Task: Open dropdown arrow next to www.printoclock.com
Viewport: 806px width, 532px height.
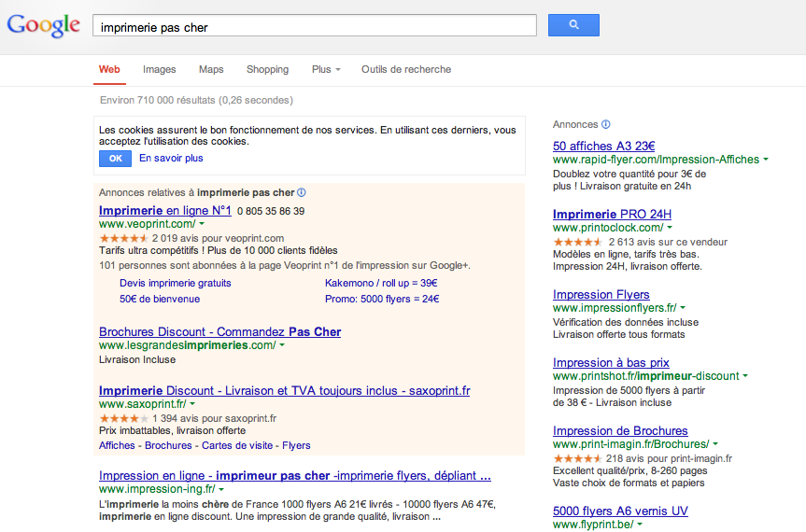Action: pos(670,228)
